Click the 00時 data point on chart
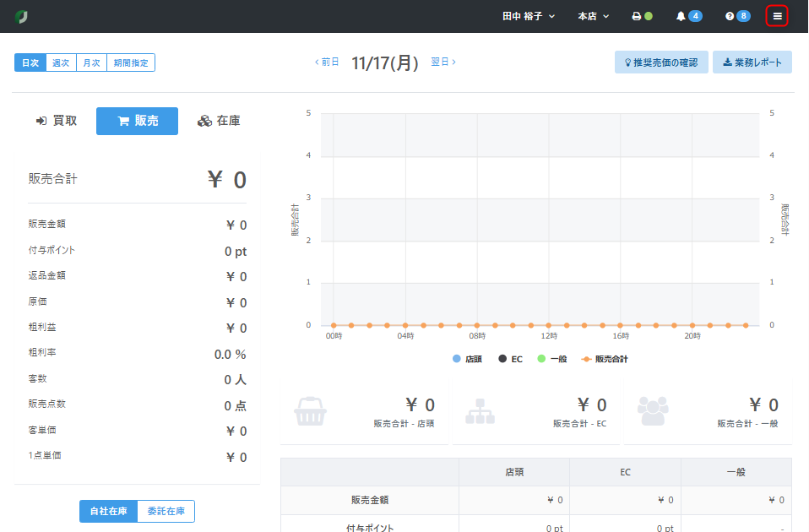 [x=334, y=326]
